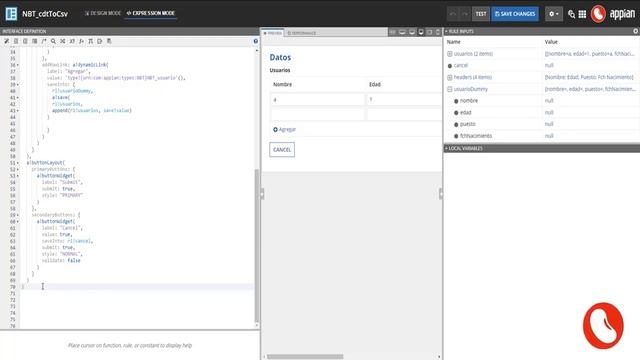Click the headers value text

(x=589, y=77)
